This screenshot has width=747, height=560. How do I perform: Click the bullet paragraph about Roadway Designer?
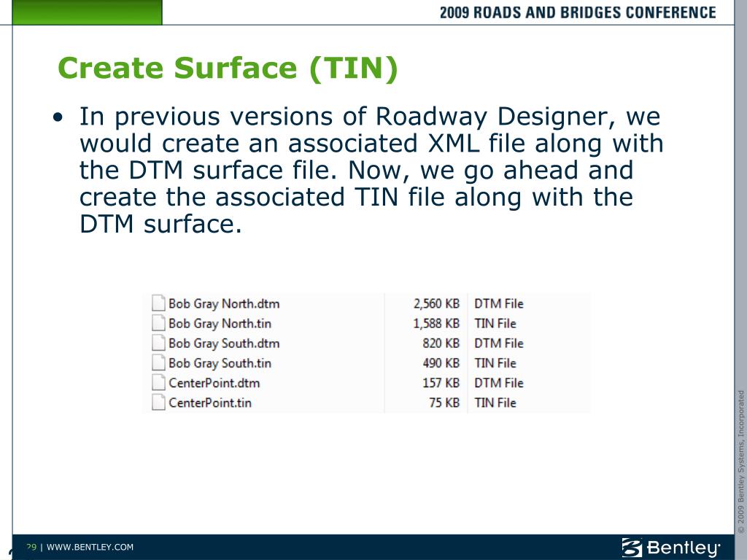point(370,170)
